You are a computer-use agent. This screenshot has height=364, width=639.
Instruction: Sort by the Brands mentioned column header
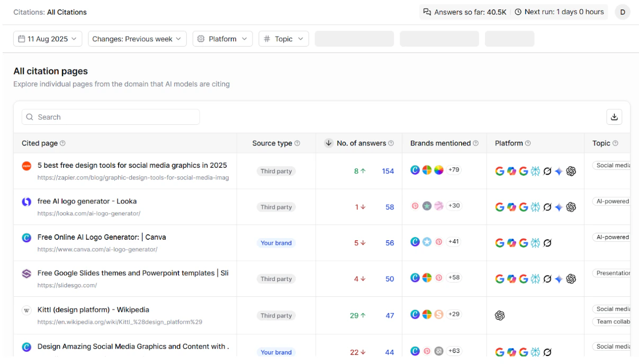(440, 143)
